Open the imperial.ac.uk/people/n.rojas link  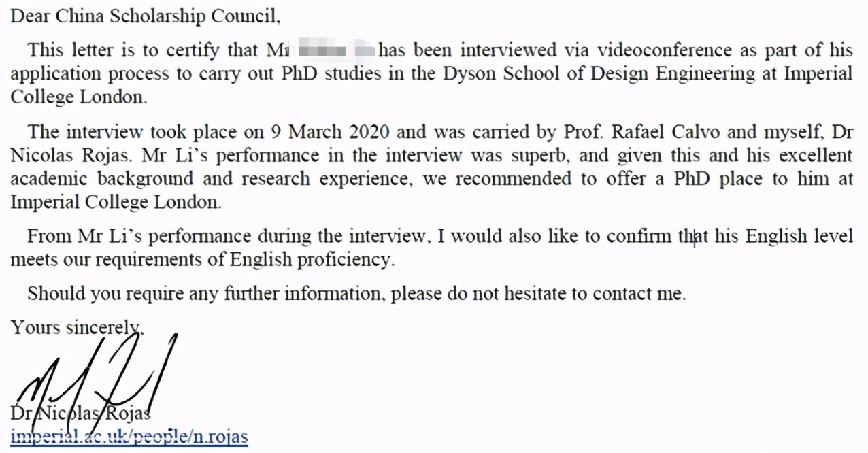pos(129,437)
